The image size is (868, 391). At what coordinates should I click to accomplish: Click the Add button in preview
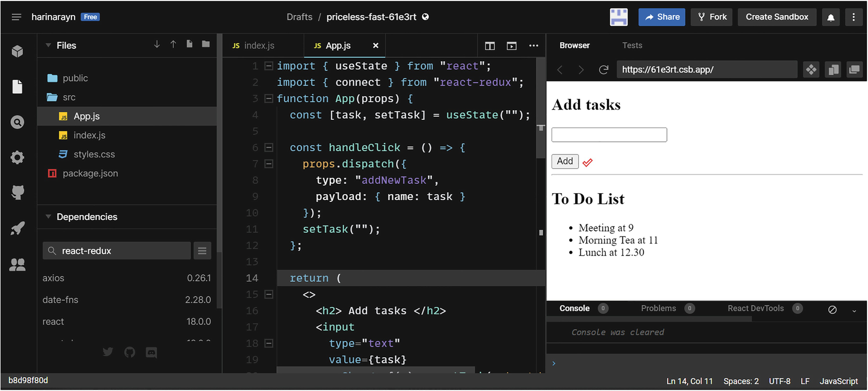[x=565, y=161]
